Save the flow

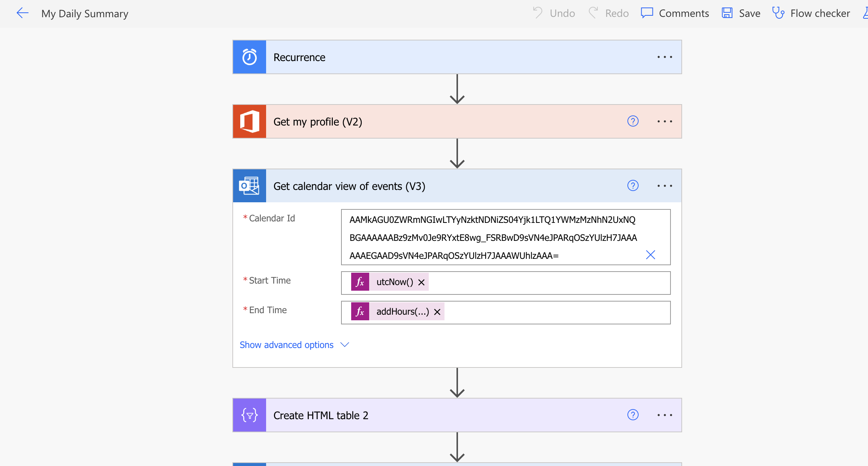pos(741,12)
